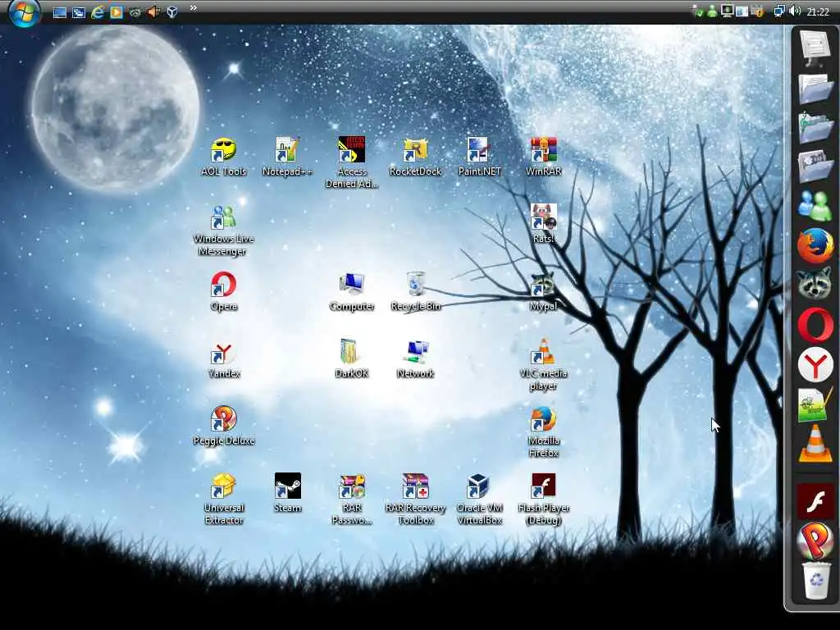Select the VLC media player desktop shortcut
Viewport: 840px width, 630px height.
pyautogui.click(x=543, y=365)
